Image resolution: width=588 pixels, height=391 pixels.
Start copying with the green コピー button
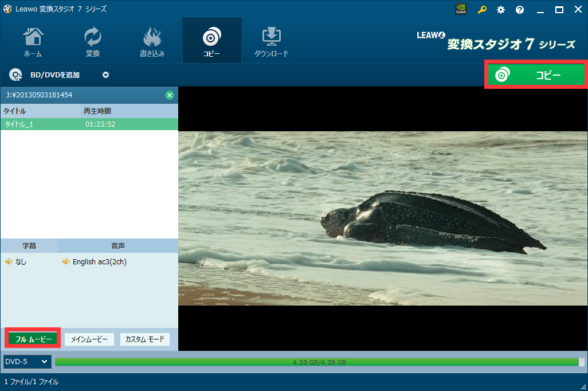point(536,75)
